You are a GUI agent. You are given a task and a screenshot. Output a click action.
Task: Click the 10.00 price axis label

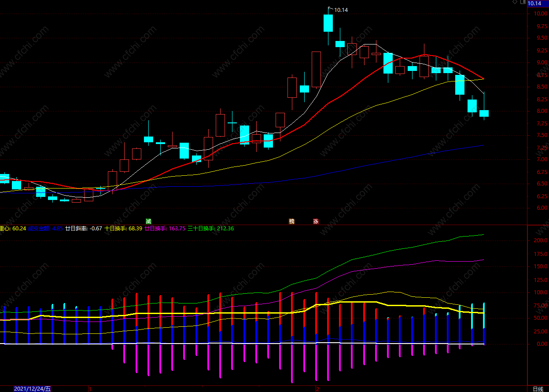pos(541,14)
